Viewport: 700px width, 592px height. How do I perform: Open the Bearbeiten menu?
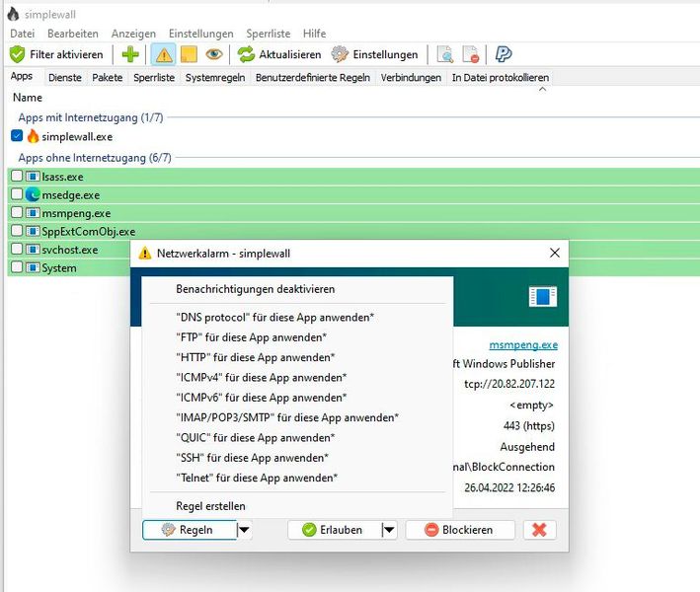(x=73, y=34)
